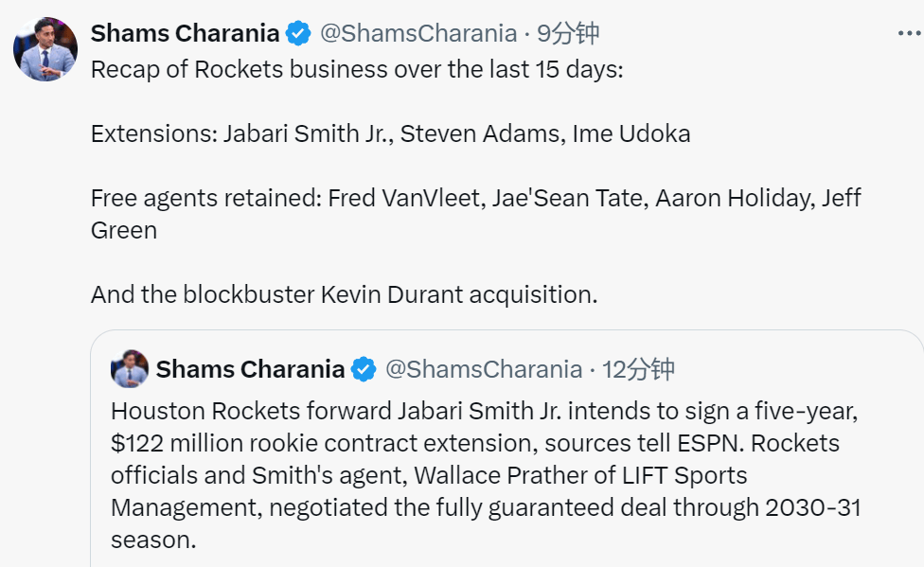
Task: Click Shams Charania's large profile avatar
Action: tap(45, 49)
